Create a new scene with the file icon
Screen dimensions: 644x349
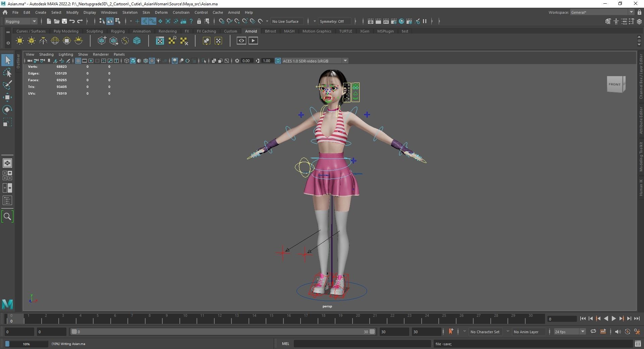pos(49,21)
